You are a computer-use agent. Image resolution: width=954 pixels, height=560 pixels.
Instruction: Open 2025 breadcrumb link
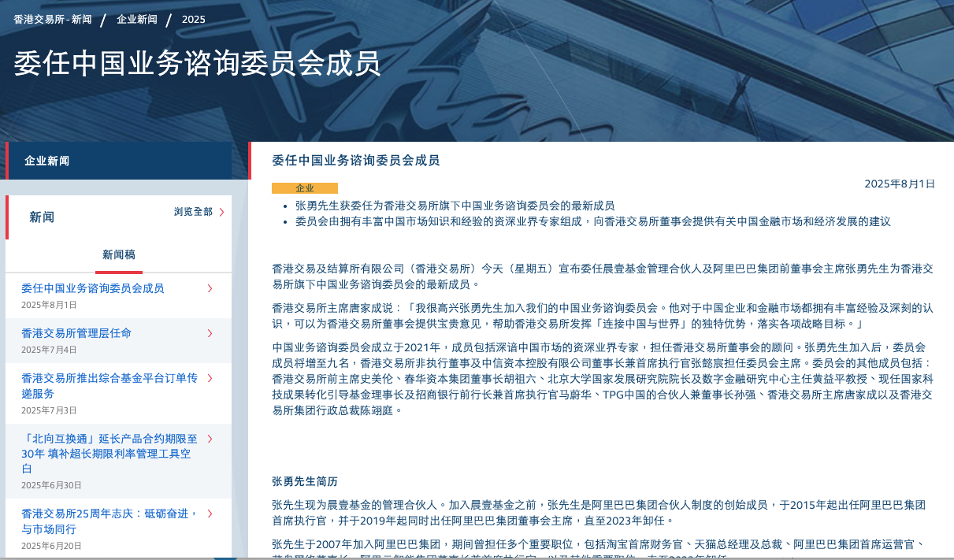193,19
